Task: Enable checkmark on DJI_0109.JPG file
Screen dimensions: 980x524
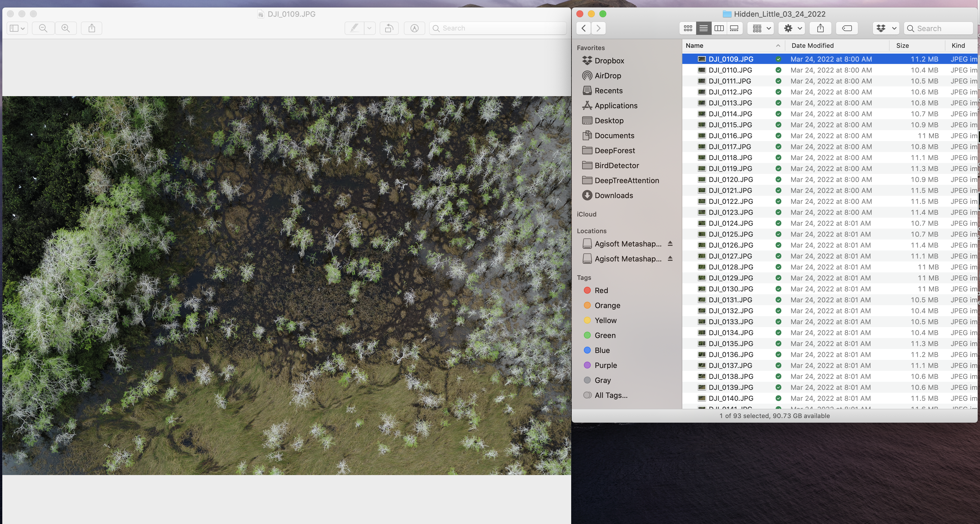Action: (778, 59)
